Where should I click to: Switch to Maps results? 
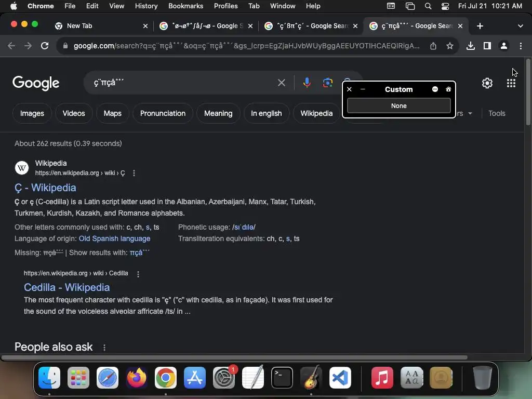pos(112,113)
